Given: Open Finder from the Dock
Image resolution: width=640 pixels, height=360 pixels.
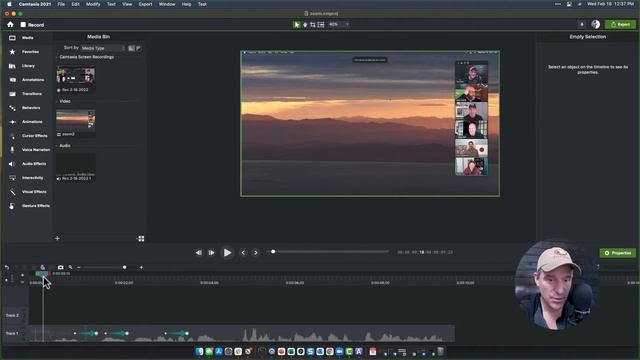Looking at the screenshot, I should click(199, 351).
